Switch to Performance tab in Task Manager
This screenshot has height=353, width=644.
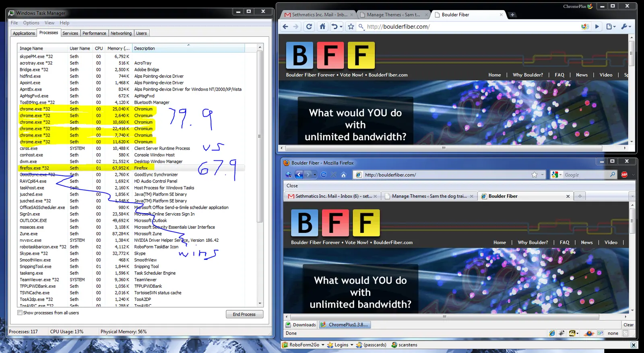point(94,33)
